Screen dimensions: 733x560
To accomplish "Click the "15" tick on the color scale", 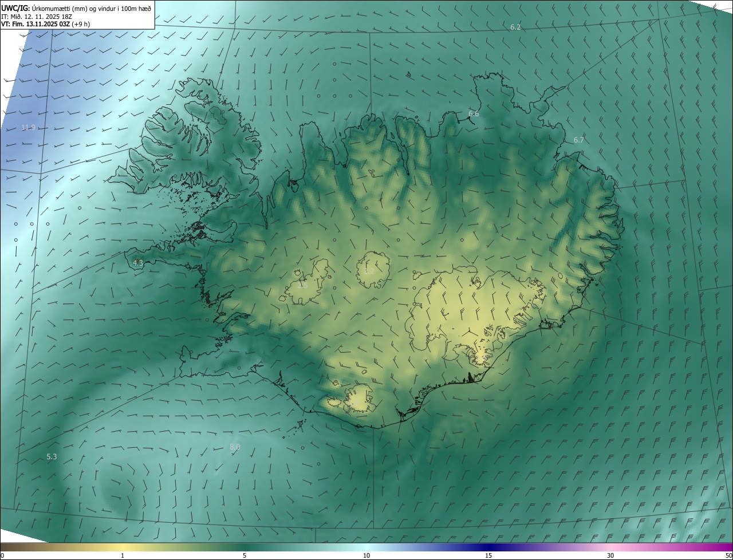I will (488, 555).
